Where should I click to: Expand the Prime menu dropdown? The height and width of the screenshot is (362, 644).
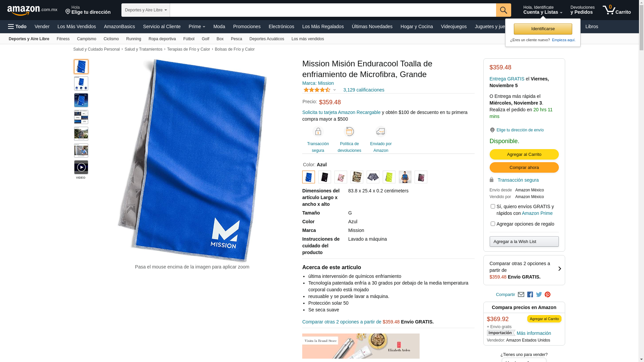pos(197,26)
